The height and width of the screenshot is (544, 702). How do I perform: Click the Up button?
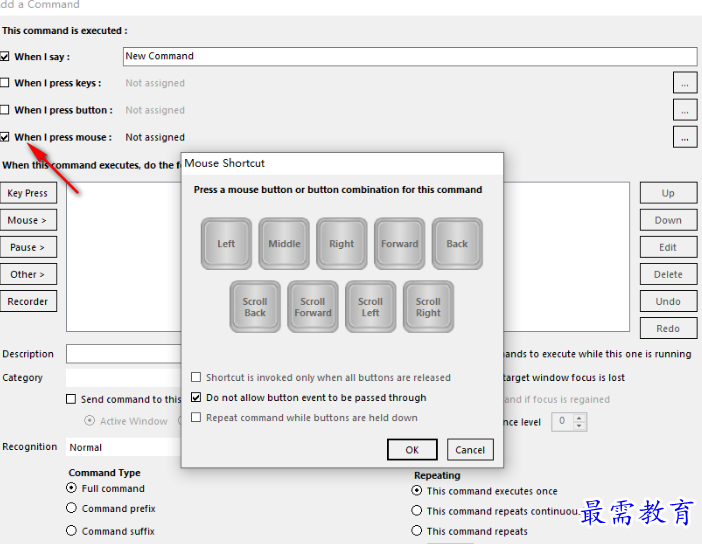coord(668,193)
